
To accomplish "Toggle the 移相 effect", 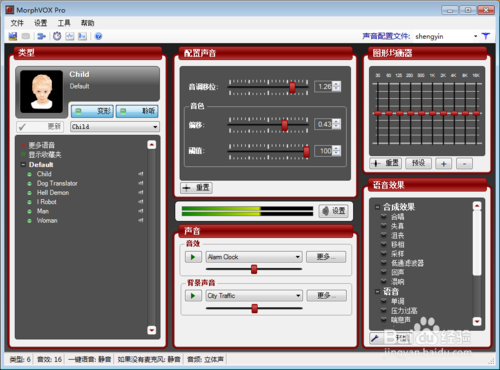I will pos(384,245).
